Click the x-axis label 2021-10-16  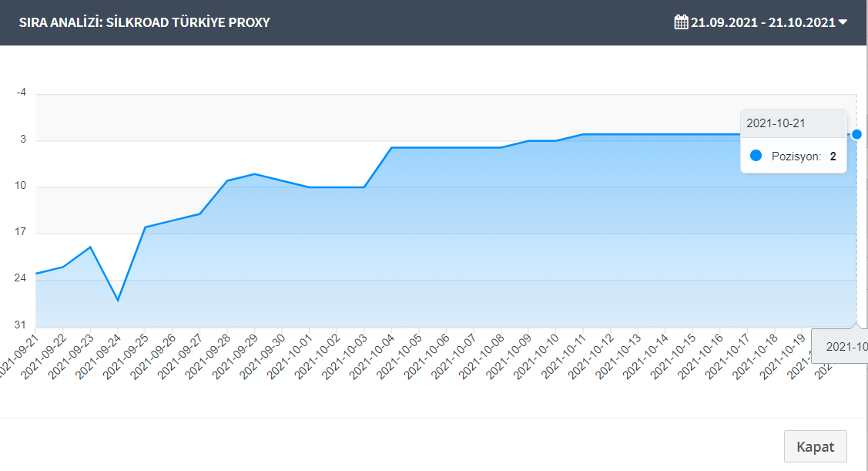(699, 355)
